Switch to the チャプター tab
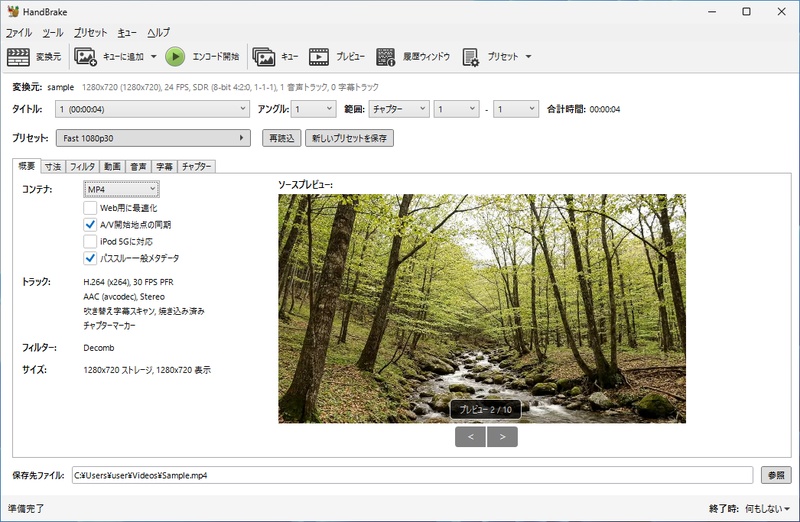Image resolution: width=800 pixels, height=522 pixels. [x=196, y=166]
